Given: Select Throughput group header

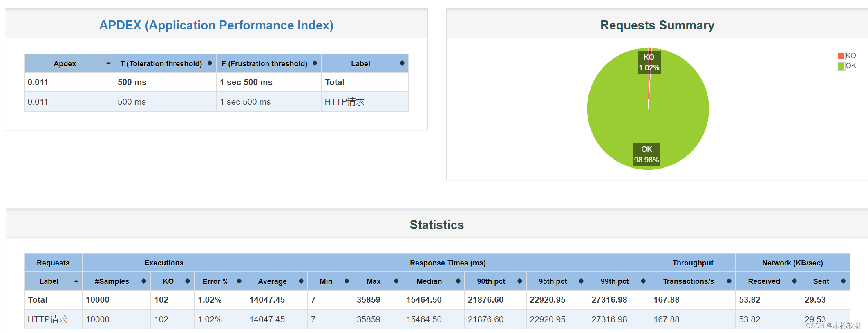Looking at the screenshot, I should pyautogui.click(x=693, y=263).
